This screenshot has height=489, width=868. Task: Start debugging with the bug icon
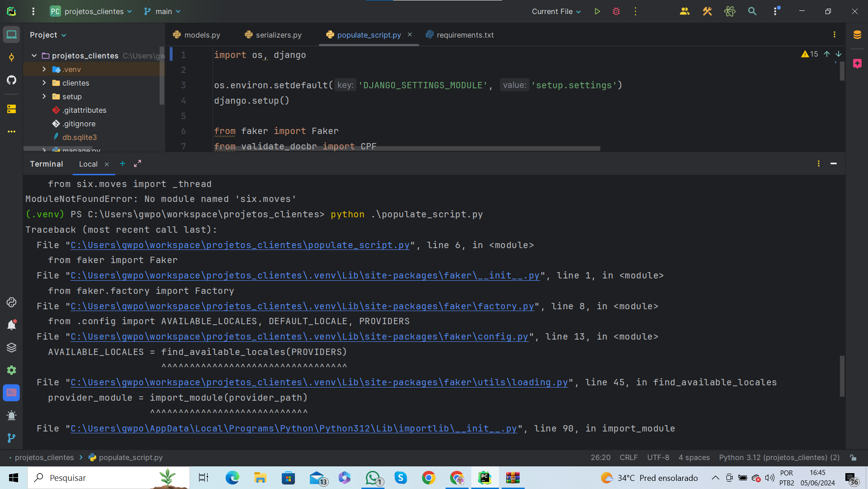pos(616,11)
